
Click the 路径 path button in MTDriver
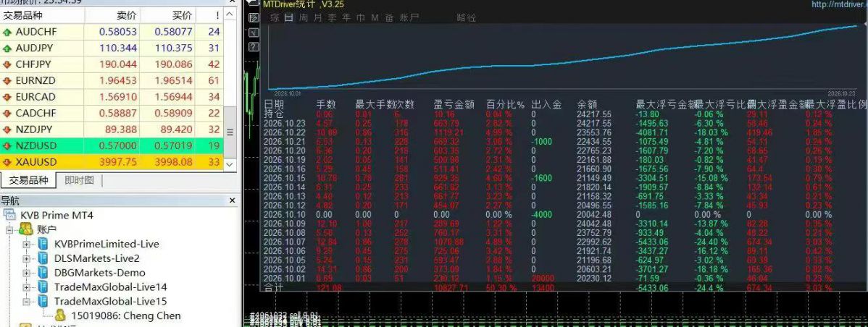(x=466, y=17)
